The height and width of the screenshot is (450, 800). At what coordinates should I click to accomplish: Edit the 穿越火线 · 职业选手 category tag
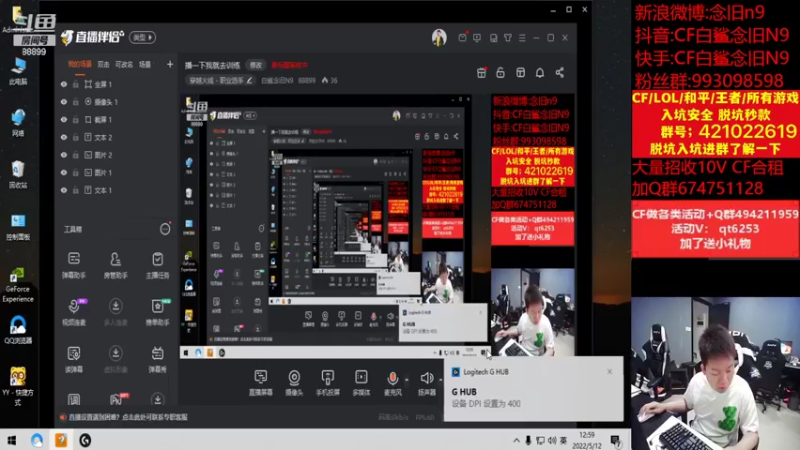coord(220,81)
